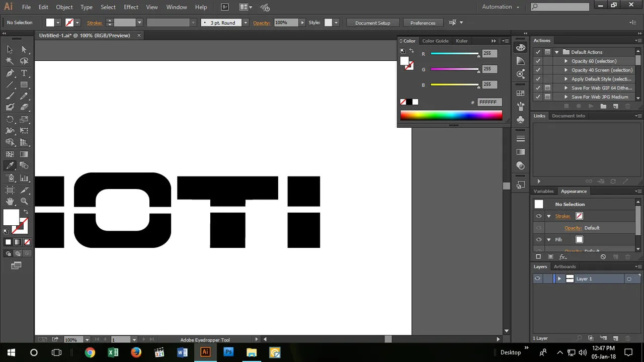Click the Document Setup button
The width and height of the screenshot is (644, 362).
click(372, 23)
